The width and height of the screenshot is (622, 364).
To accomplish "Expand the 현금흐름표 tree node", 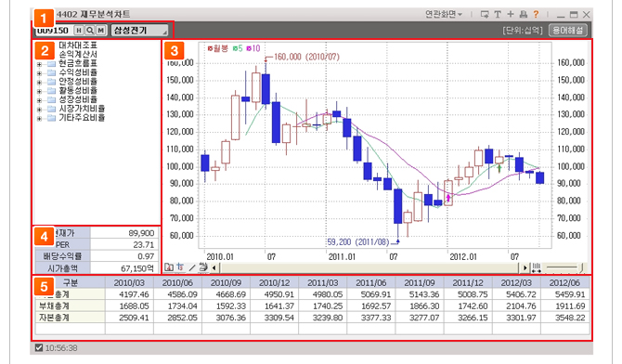I will (39, 64).
